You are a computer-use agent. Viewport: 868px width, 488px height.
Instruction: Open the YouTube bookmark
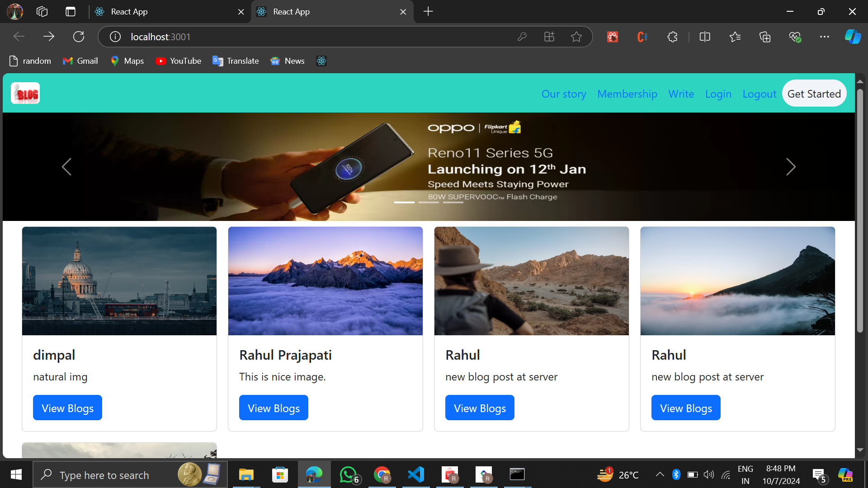pos(179,61)
